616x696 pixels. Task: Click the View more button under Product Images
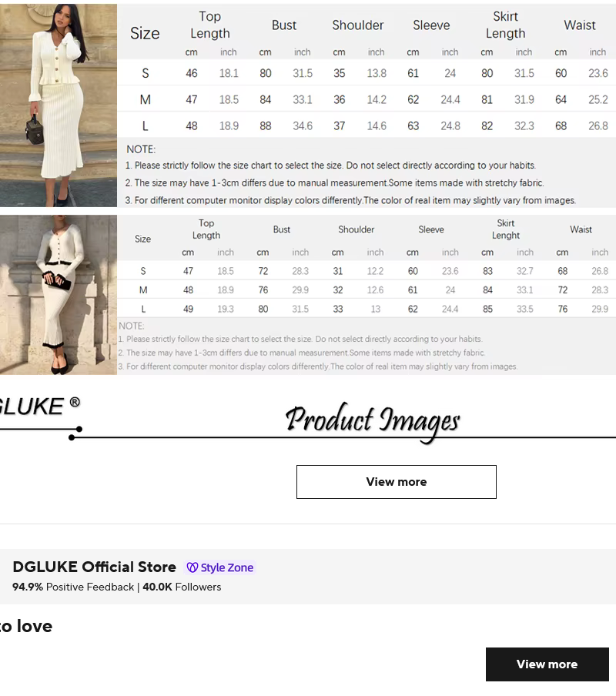(x=396, y=482)
